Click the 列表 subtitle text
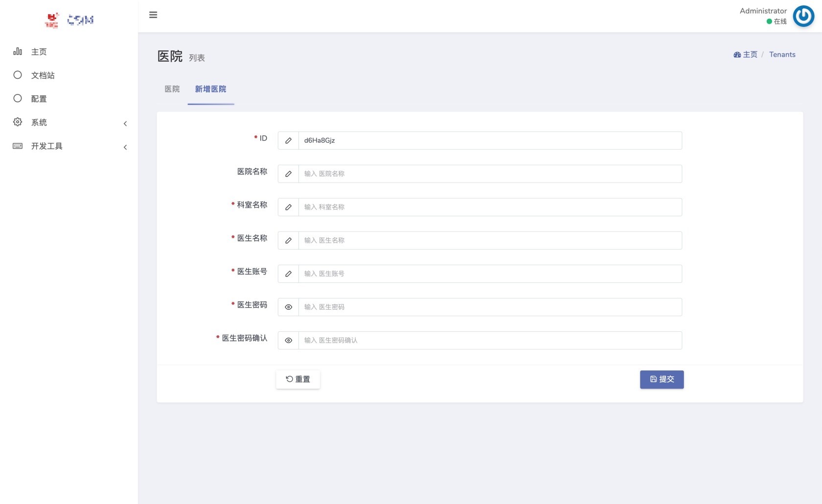 point(197,58)
